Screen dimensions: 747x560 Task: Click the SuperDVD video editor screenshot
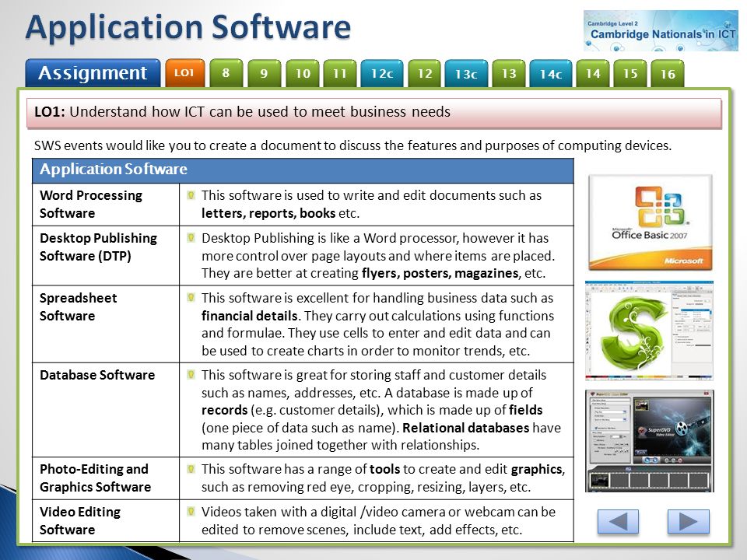tap(649, 441)
